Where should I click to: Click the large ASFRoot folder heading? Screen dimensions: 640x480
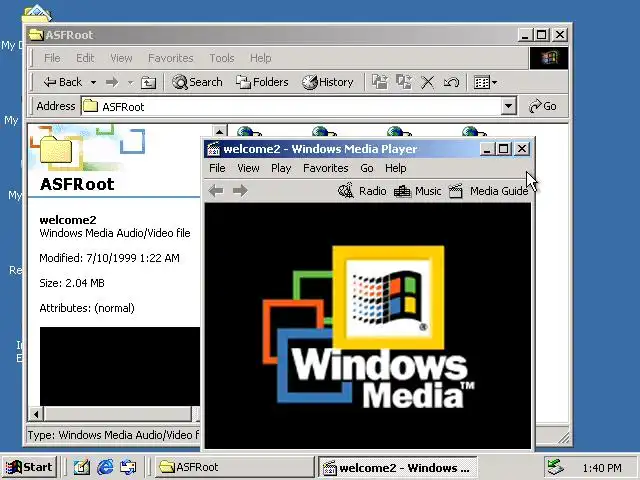click(77, 184)
